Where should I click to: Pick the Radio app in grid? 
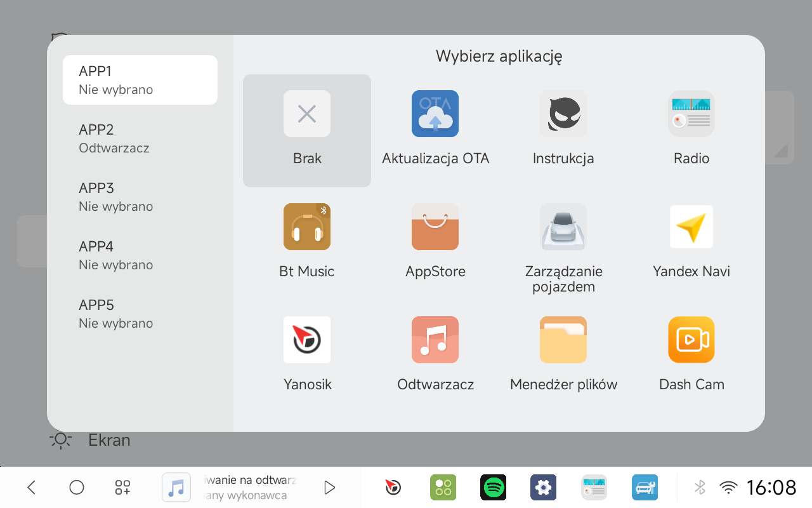pos(691,114)
